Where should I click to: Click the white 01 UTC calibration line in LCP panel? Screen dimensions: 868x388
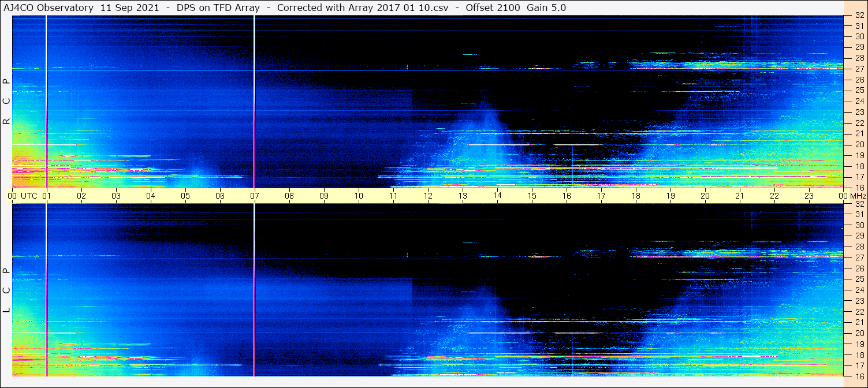[x=46, y=290]
